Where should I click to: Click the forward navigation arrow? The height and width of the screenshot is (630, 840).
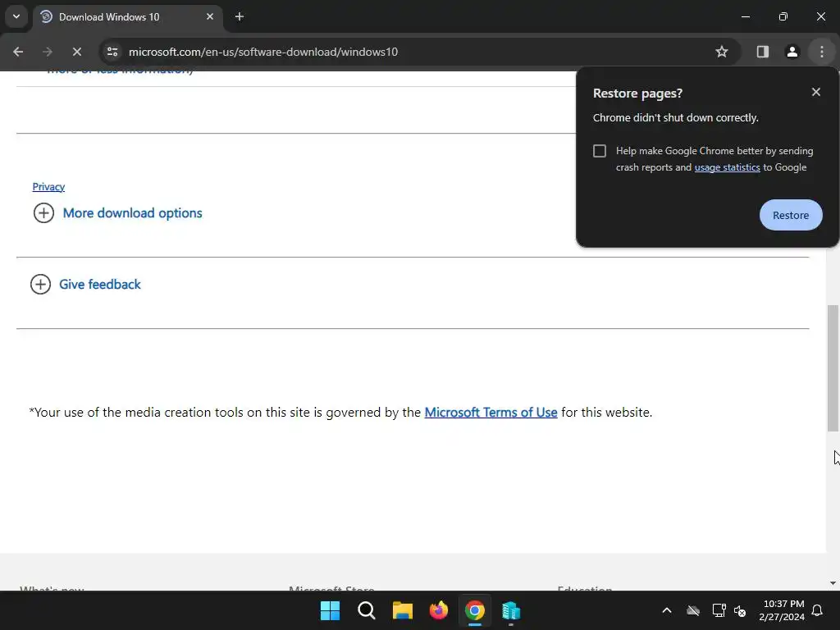point(47,52)
